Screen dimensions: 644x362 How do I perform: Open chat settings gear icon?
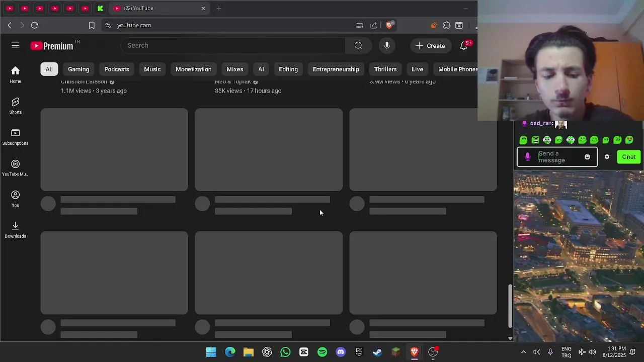click(607, 157)
